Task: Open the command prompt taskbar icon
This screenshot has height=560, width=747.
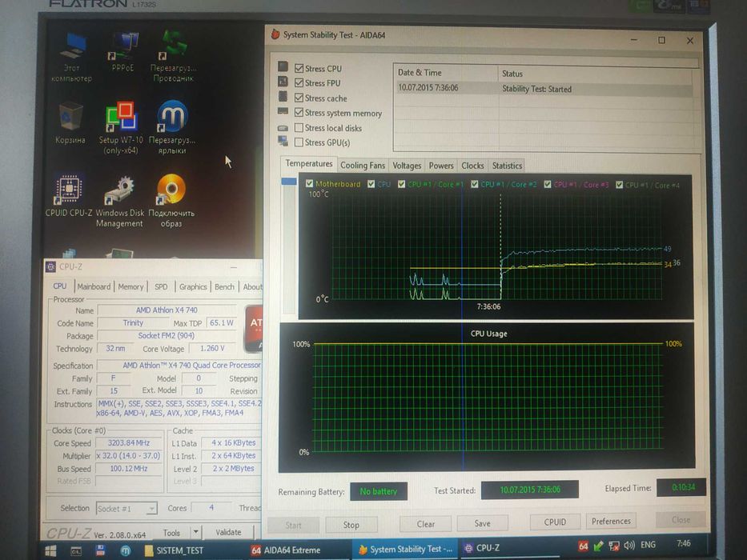Action: tap(76, 551)
